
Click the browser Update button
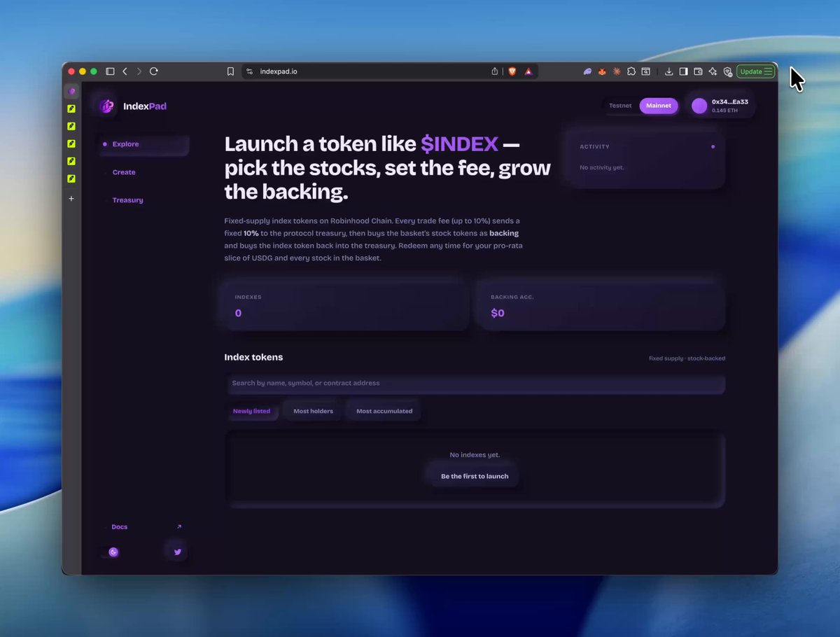[x=756, y=71]
